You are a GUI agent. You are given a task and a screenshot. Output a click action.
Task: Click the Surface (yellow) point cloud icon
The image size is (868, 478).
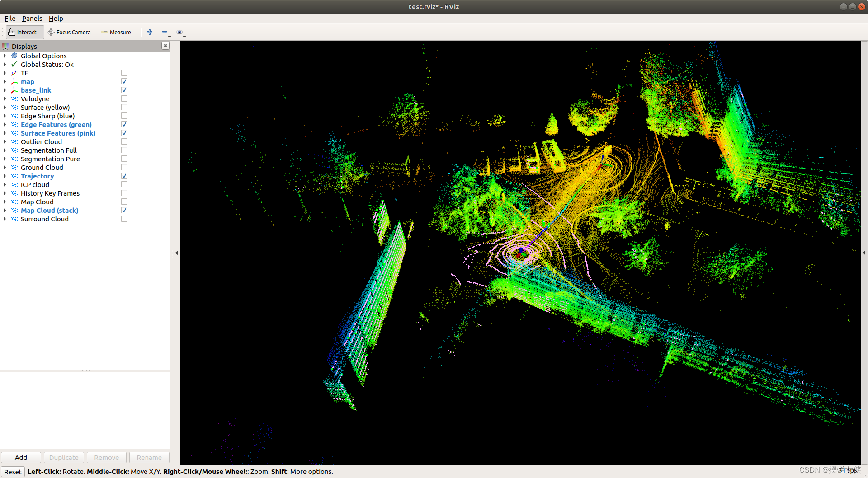[x=14, y=107]
